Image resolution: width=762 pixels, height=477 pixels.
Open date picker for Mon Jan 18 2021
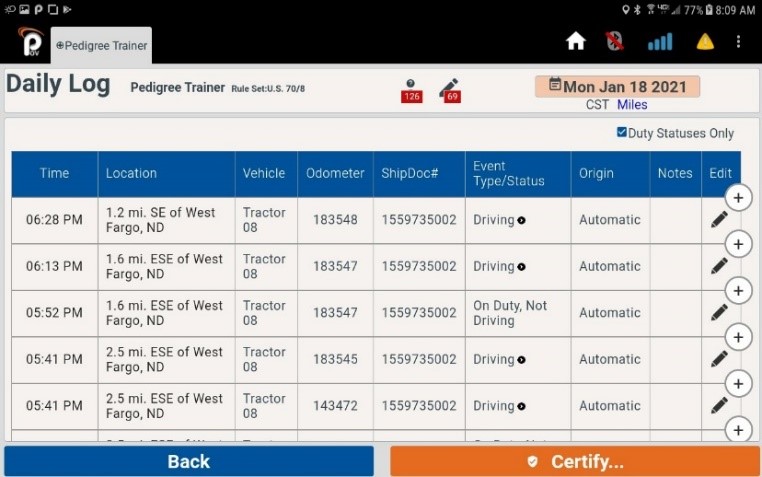(x=617, y=87)
